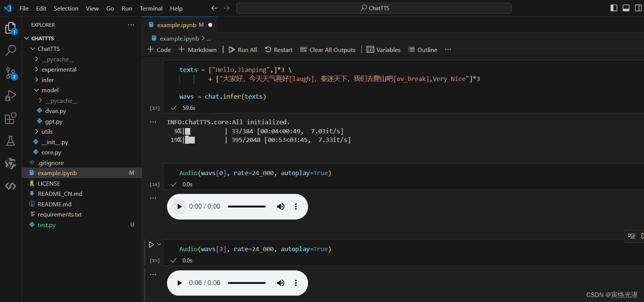This screenshot has height=302, width=644.
Task: Add a new Code cell
Action: (x=159, y=49)
